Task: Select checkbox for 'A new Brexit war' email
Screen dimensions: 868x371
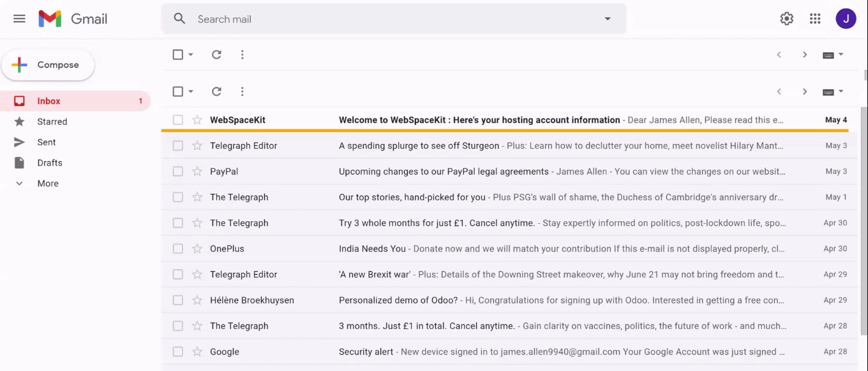Action: 178,275
